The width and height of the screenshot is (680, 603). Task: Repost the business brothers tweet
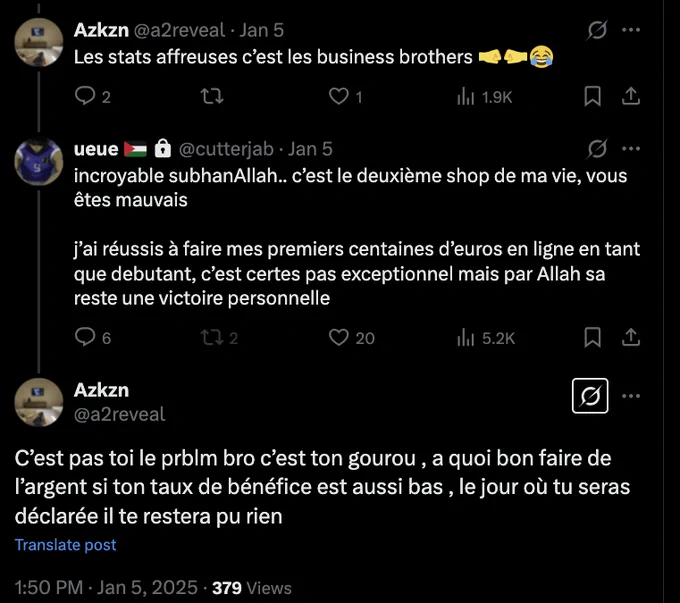212,96
